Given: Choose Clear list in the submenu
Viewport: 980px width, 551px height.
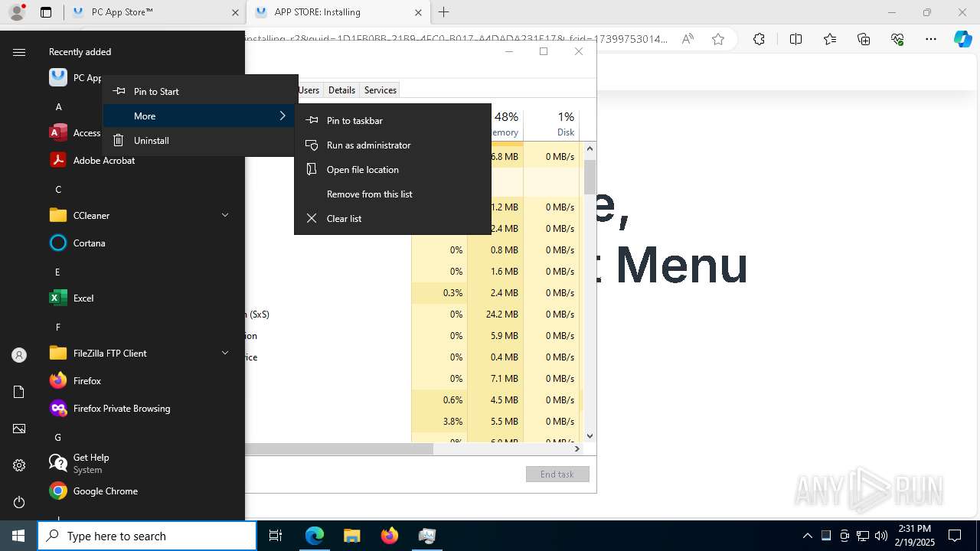Looking at the screenshot, I should (393, 218).
